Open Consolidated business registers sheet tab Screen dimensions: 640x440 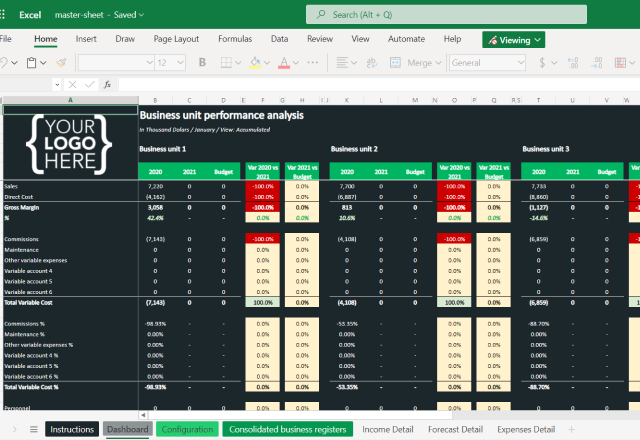tap(288, 429)
